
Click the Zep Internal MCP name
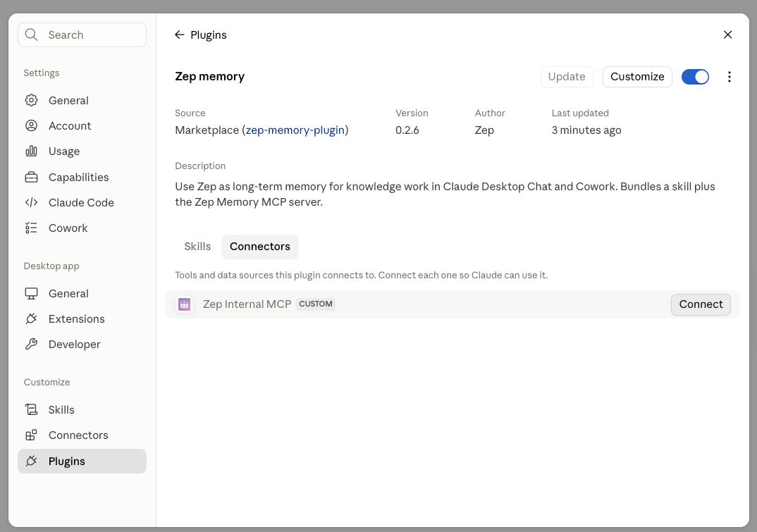pyautogui.click(x=247, y=304)
